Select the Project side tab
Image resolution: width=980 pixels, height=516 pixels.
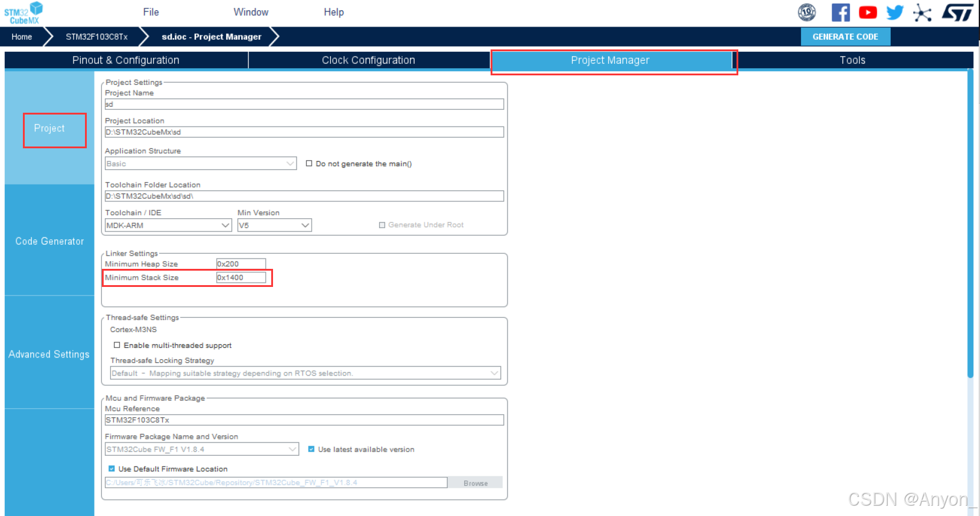click(x=49, y=128)
